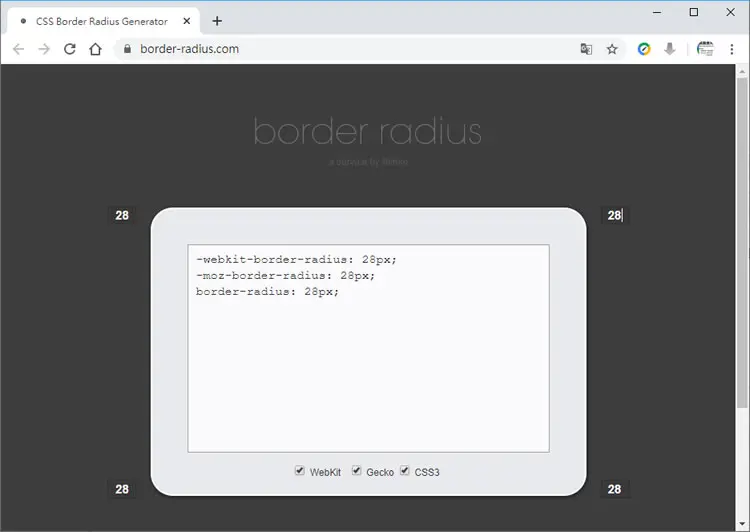Click the generated CSS code text area
Image resolution: width=750 pixels, height=532 pixels.
pos(368,348)
